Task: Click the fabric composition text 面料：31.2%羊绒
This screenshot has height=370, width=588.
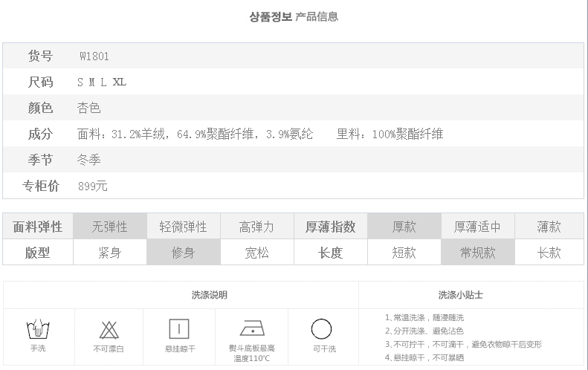Action: pyautogui.click(x=121, y=134)
